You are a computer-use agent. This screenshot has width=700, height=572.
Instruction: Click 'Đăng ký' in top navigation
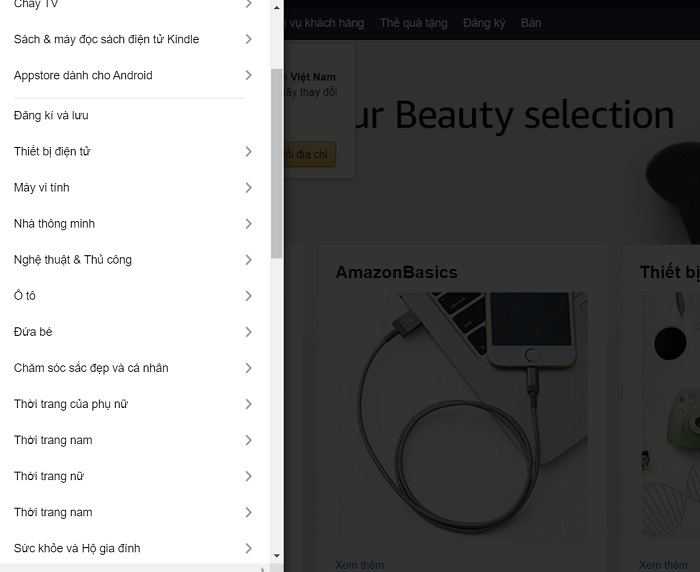[x=484, y=23]
